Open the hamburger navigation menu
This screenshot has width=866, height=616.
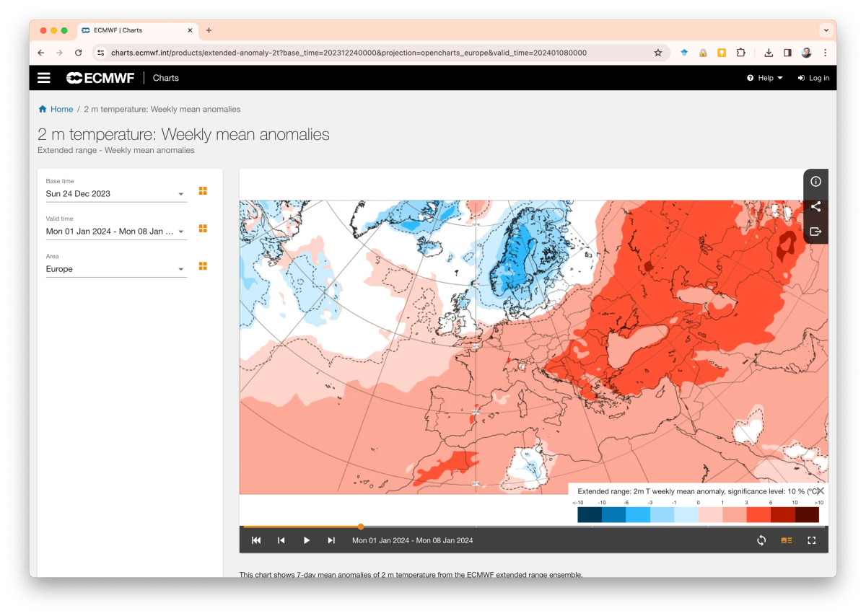(x=43, y=78)
